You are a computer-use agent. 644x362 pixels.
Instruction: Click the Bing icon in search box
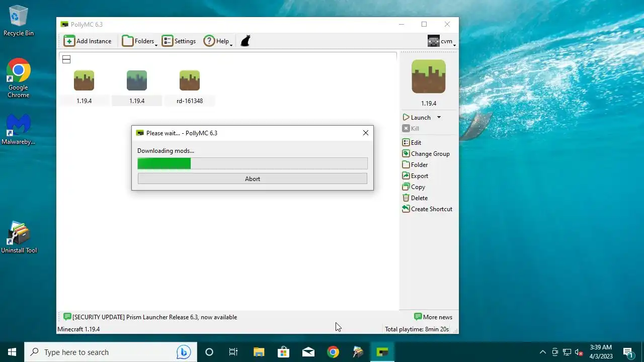point(183,352)
